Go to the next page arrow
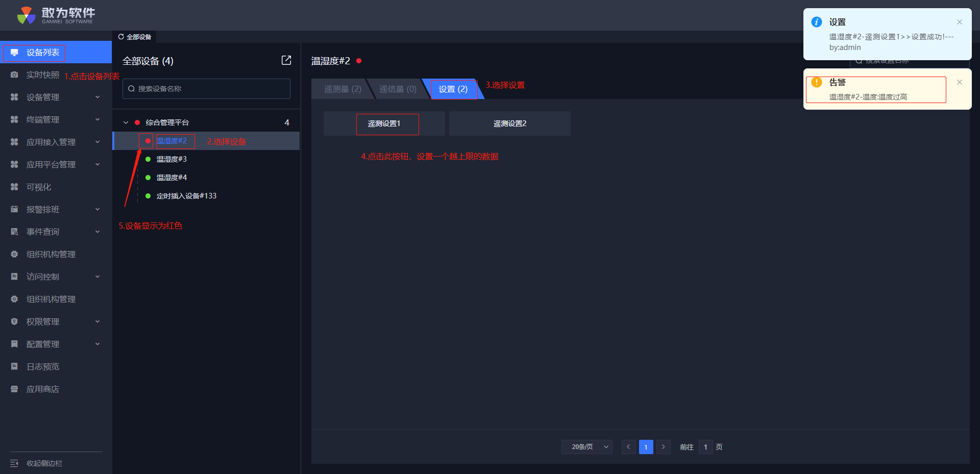 click(663, 447)
